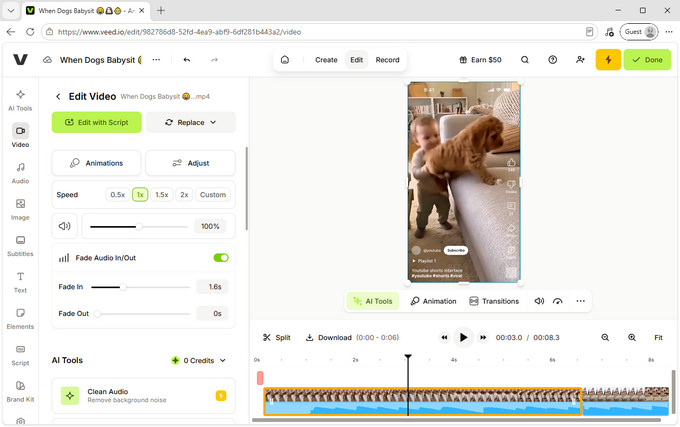This screenshot has height=427, width=680.
Task: Click the green Done button
Action: click(647, 60)
